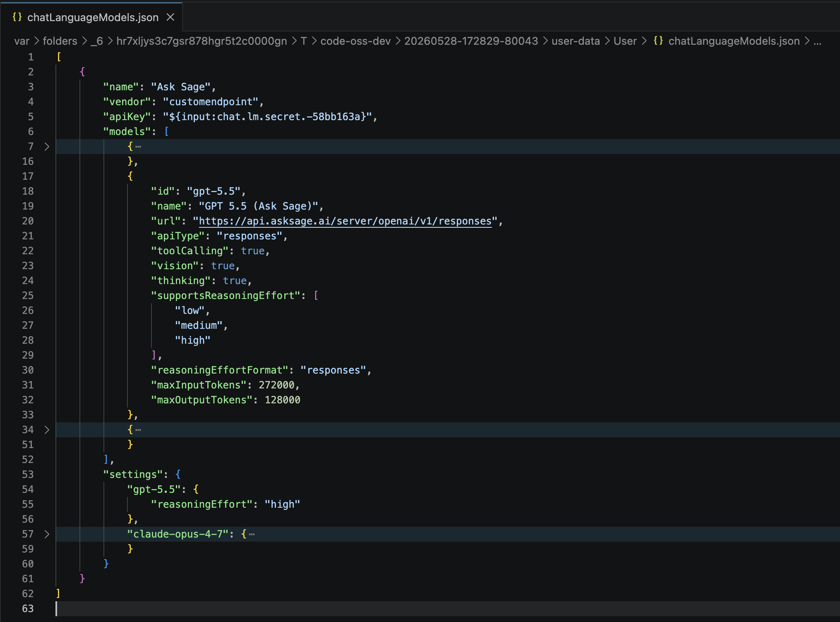Expand the folded block at line 7
Viewport: 840px width, 622px height.
coord(47,147)
